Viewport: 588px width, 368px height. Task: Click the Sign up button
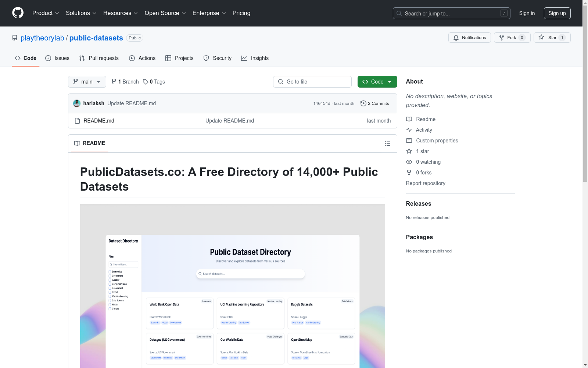coord(557,13)
